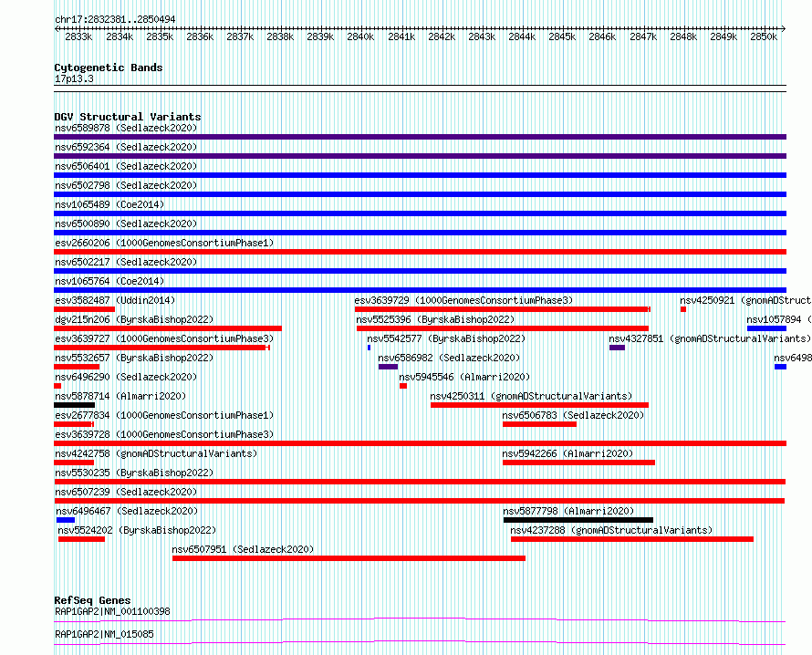812x655 pixels.
Task: Click the small nsv4250921 red marker
Action: pyautogui.click(x=683, y=309)
